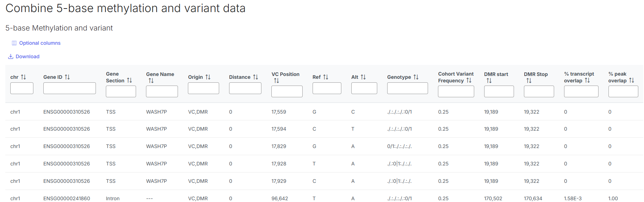The width and height of the screenshot is (644, 202).
Task: Sort by Genotype column arrows
Action: [416, 77]
